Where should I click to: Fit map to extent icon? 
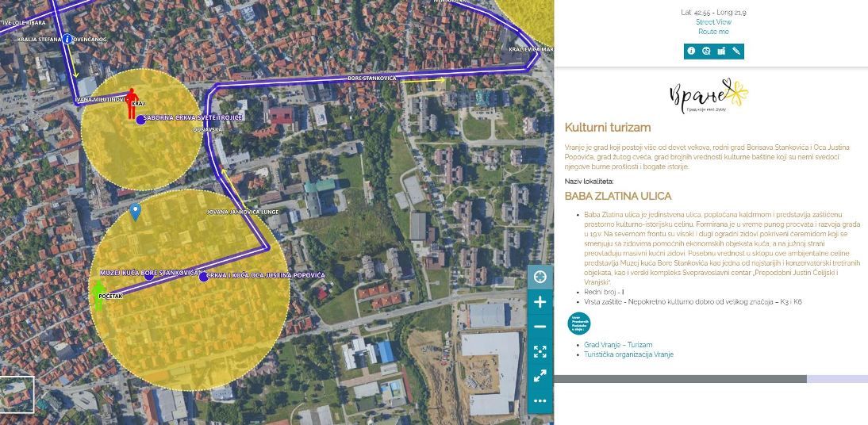[x=540, y=351]
